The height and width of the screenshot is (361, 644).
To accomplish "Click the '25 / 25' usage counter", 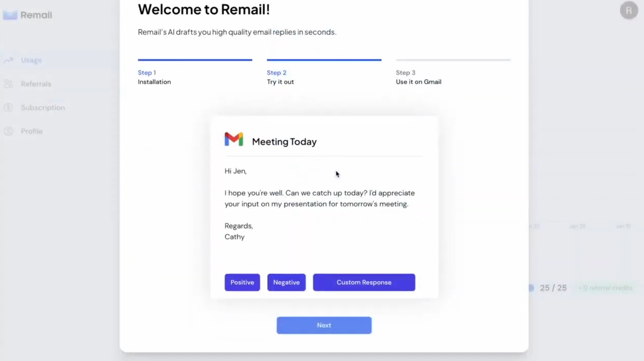I will tap(553, 288).
